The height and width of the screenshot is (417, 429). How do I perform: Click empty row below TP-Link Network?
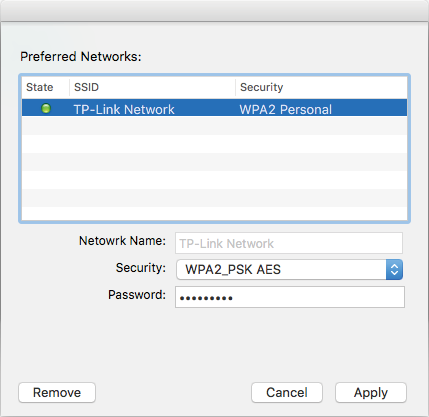click(x=214, y=126)
